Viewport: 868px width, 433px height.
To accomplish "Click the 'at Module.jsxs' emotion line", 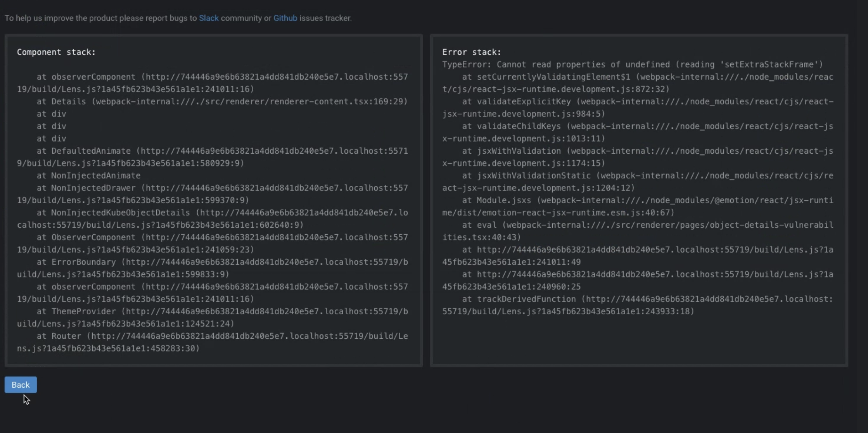I will pyautogui.click(x=638, y=206).
